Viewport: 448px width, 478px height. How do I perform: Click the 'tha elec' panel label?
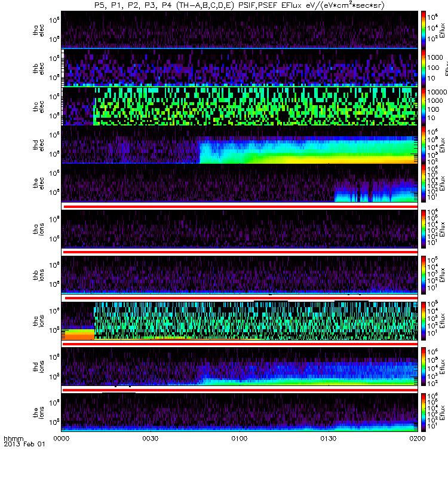pos(38,30)
